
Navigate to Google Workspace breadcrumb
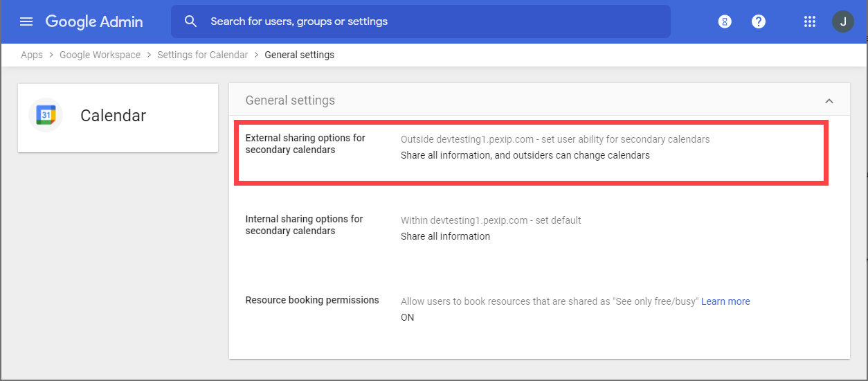pyautogui.click(x=100, y=55)
